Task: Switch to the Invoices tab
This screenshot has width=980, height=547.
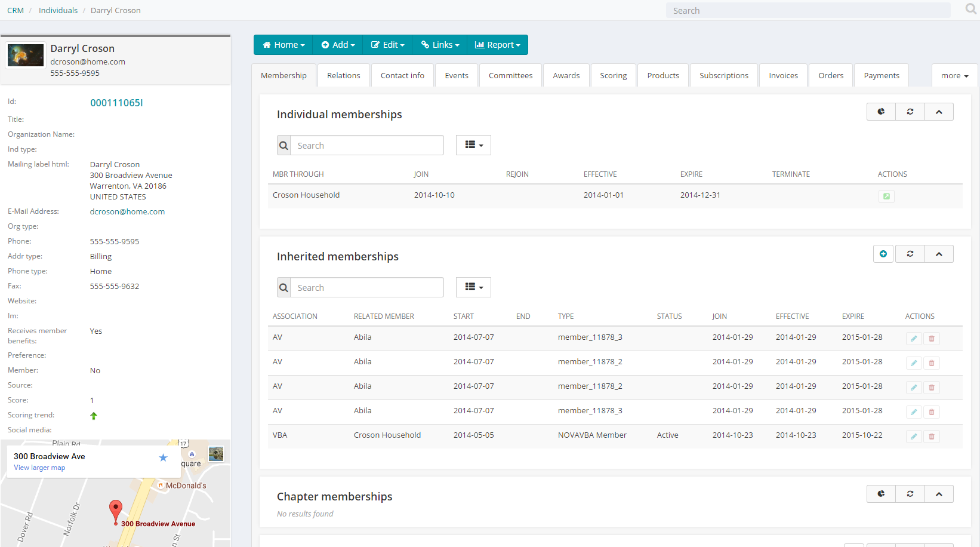Action: 783,75
